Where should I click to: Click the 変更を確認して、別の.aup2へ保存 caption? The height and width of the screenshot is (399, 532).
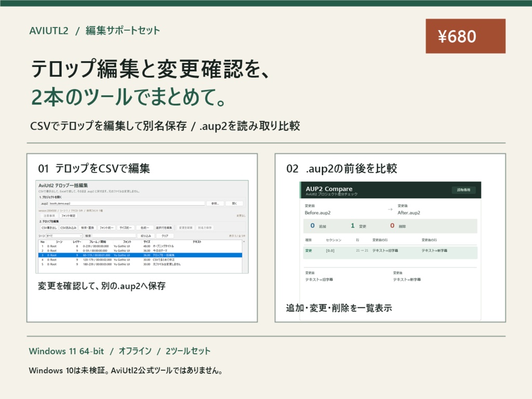102,286
